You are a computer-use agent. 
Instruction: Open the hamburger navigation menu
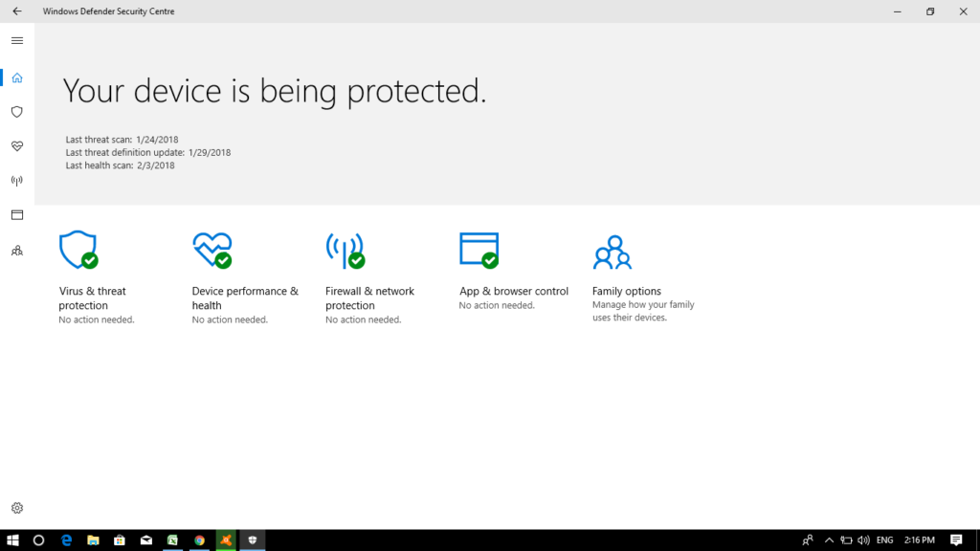17,40
